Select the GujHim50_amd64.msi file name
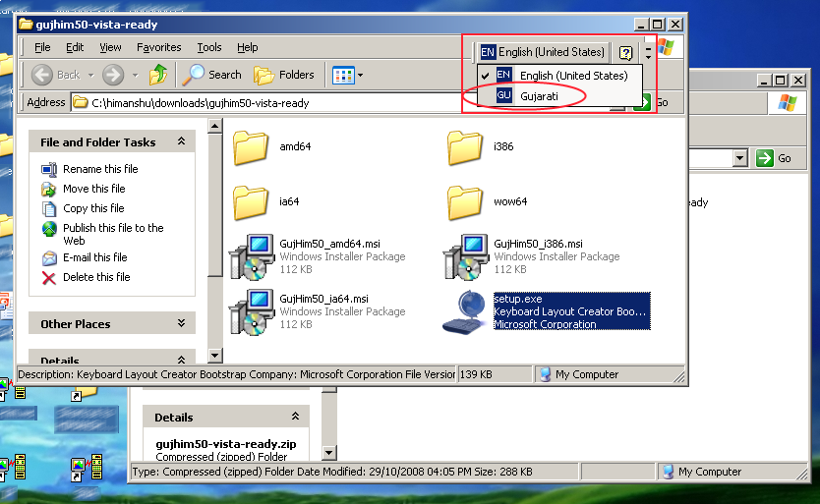 coord(330,244)
